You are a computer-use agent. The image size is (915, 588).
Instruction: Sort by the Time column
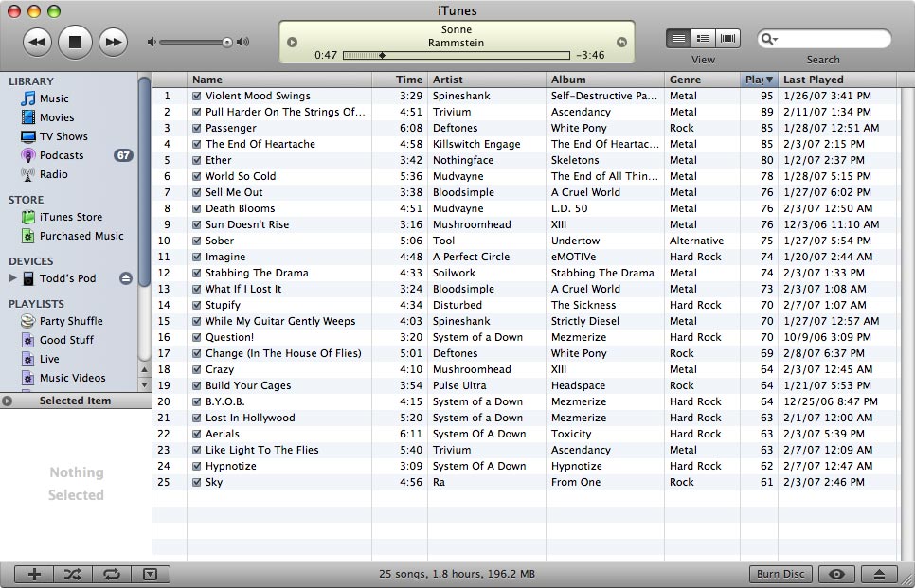[x=400, y=80]
